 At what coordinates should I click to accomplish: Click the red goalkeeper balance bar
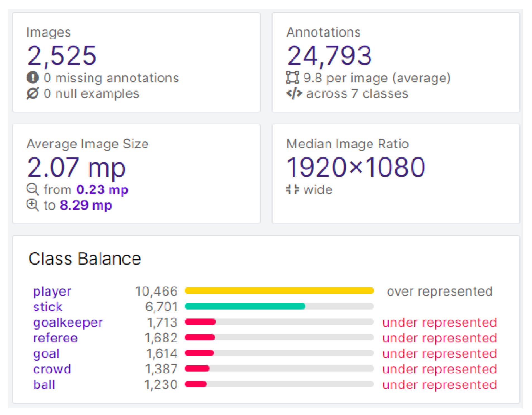(200, 322)
